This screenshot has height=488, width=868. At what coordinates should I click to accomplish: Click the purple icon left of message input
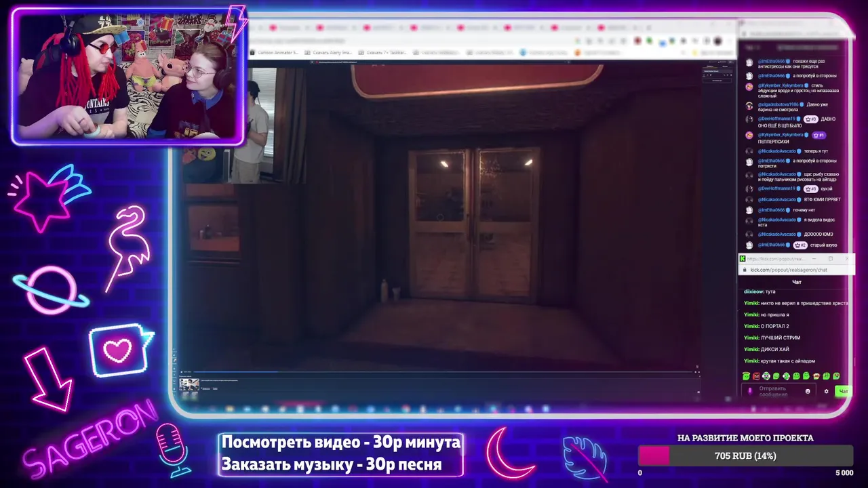749,391
